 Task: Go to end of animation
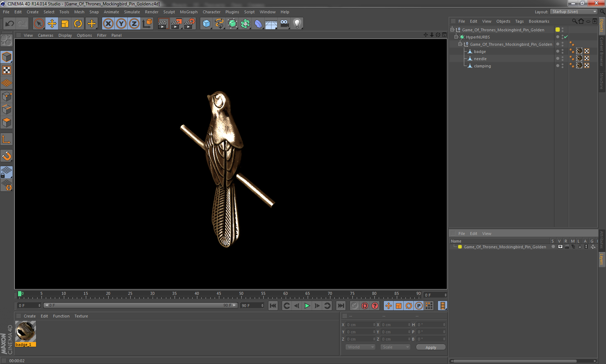pos(341,306)
